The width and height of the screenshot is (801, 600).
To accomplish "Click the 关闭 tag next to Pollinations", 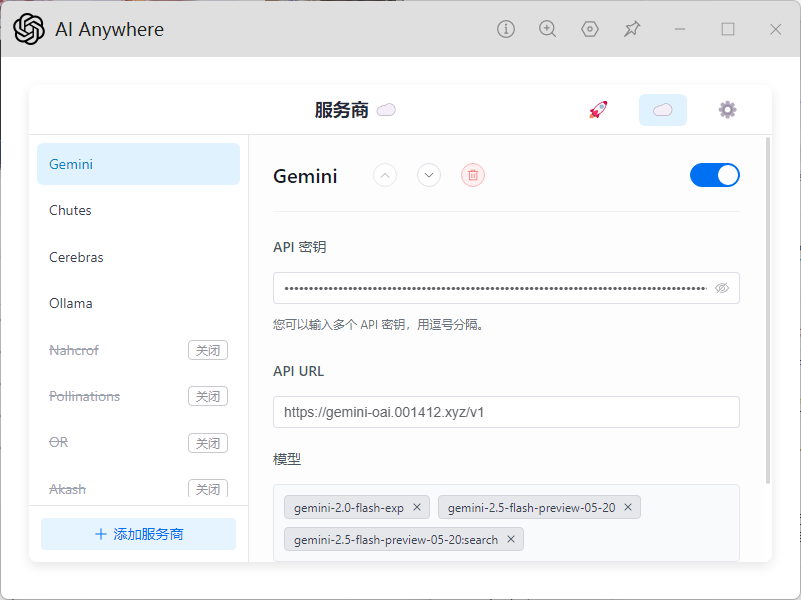I will click(208, 396).
